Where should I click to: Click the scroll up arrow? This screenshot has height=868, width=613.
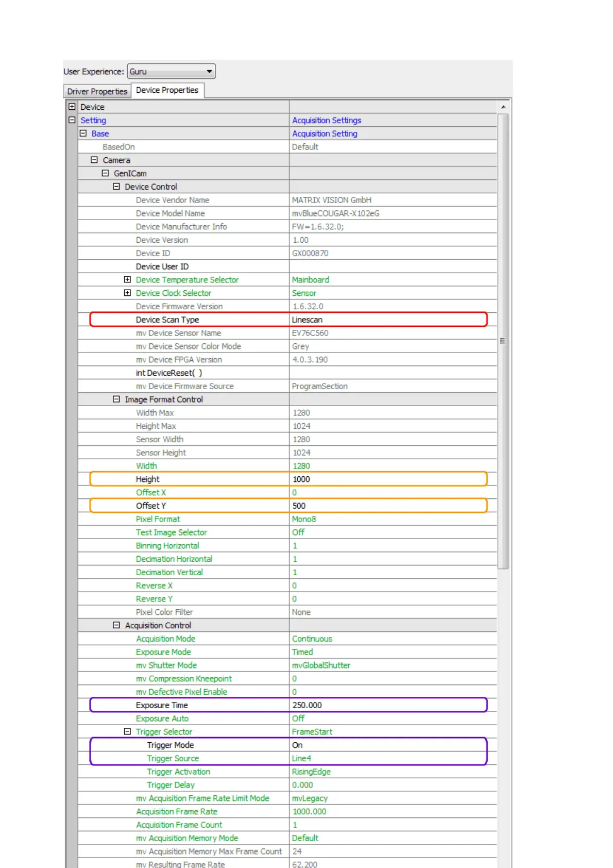point(503,107)
